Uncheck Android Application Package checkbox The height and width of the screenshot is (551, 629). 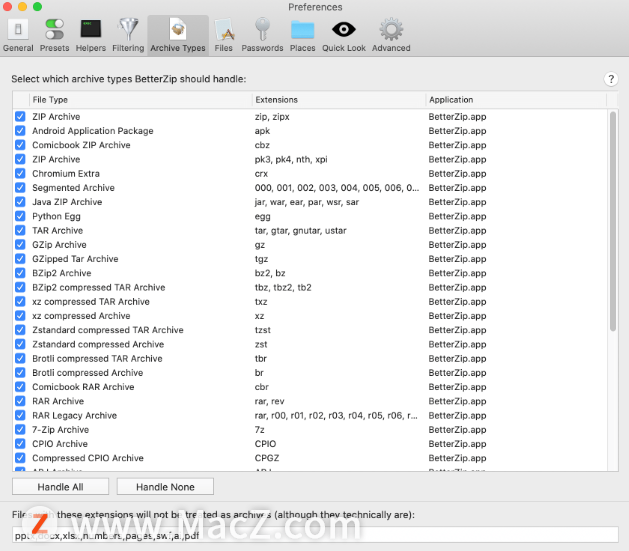pos(20,131)
